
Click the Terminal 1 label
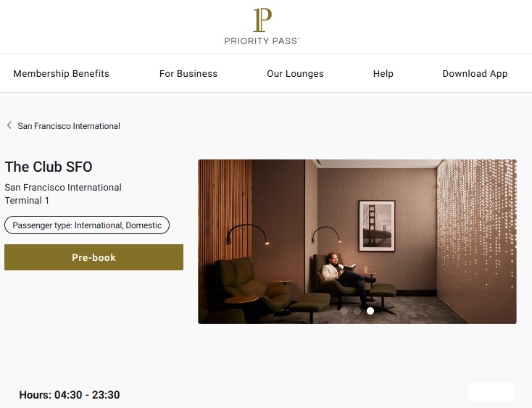pos(27,201)
